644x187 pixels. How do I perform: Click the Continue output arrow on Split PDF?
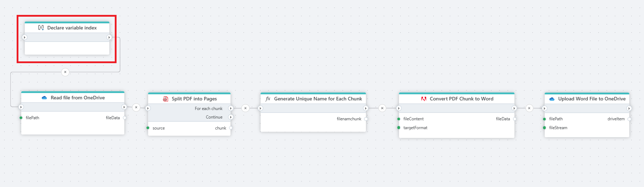click(231, 117)
